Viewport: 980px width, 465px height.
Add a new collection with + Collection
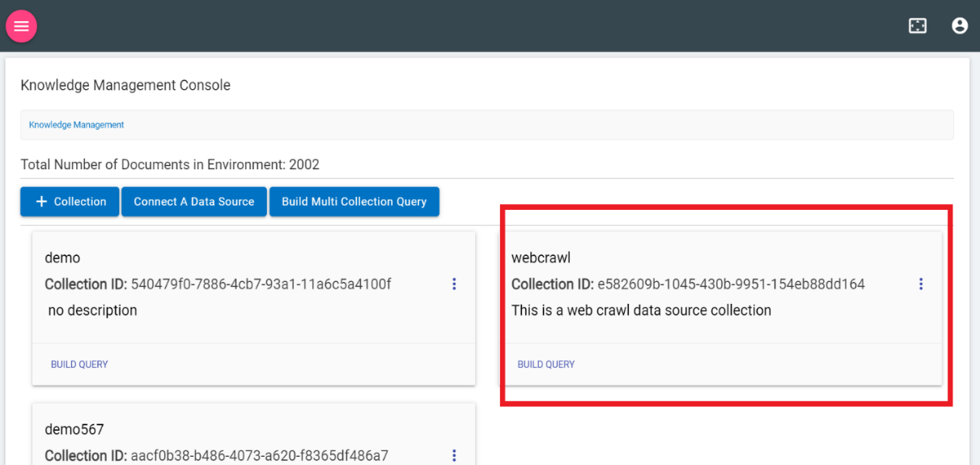pos(70,202)
